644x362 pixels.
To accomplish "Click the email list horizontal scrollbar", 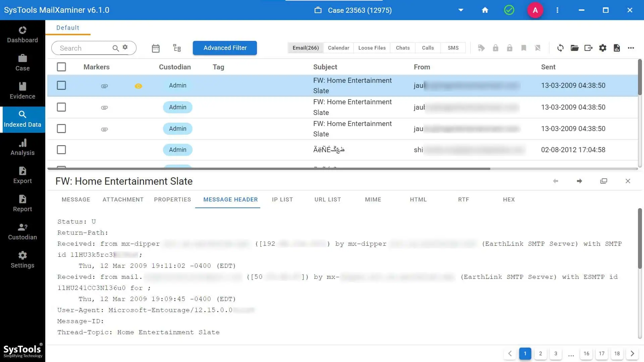I will click(x=269, y=169).
